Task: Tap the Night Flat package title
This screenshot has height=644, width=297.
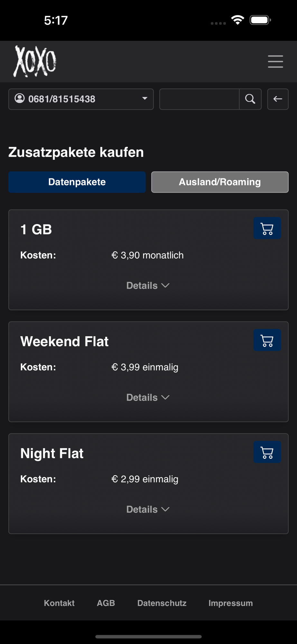Action: pos(52,453)
